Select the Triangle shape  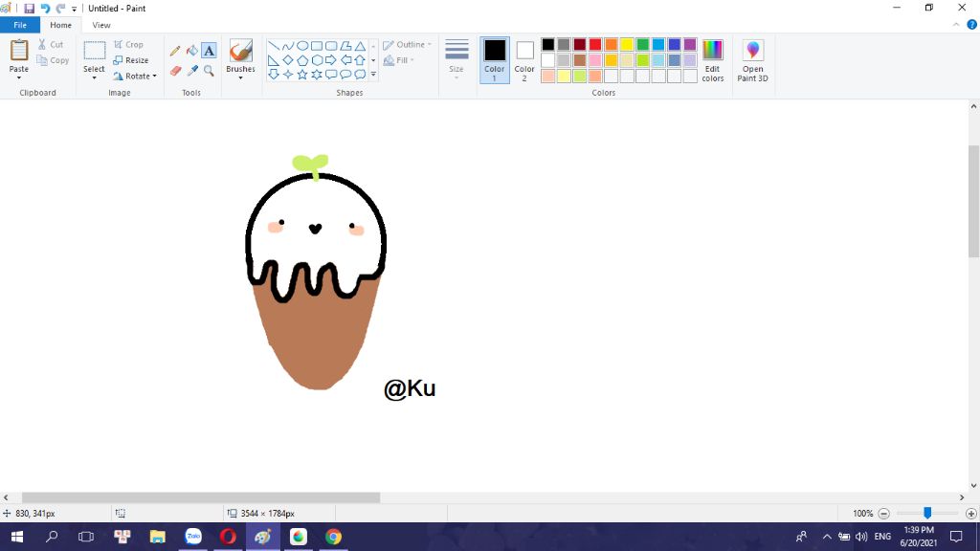coord(360,46)
